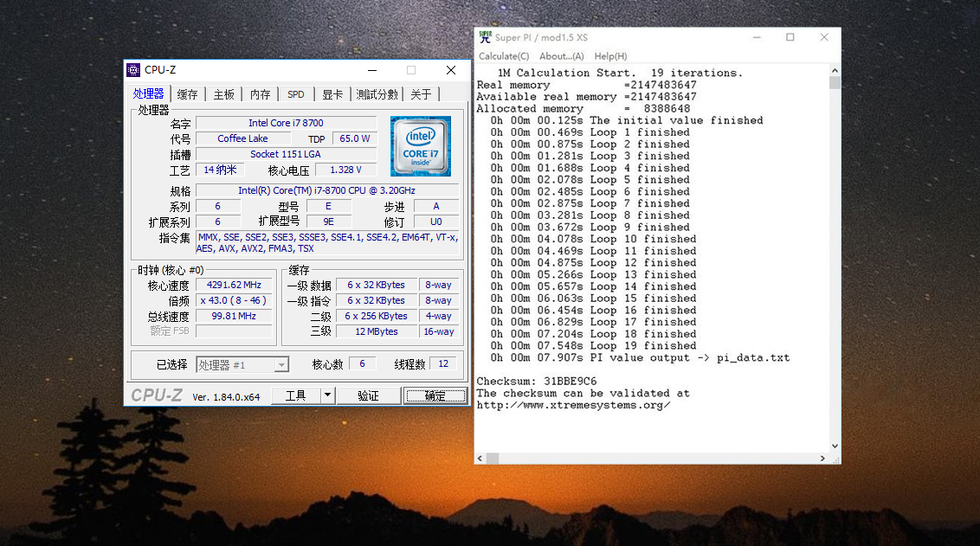Click the 1.328 V core voltage value
The height and width of the screenshot is (546, 980).
point(345,170)
